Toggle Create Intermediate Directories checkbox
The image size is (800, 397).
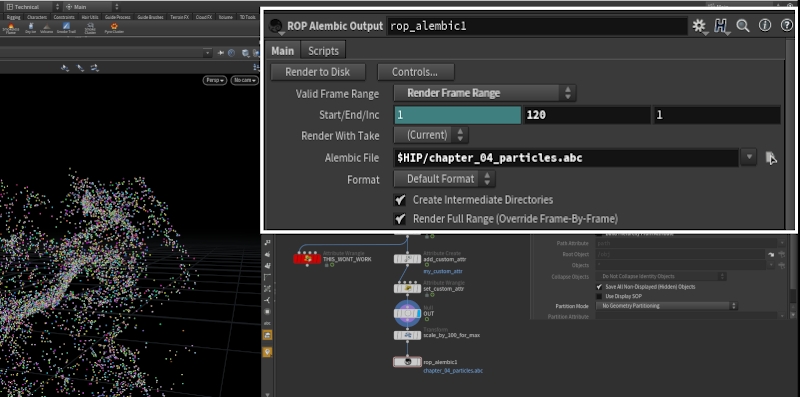[x=401, y=200]
